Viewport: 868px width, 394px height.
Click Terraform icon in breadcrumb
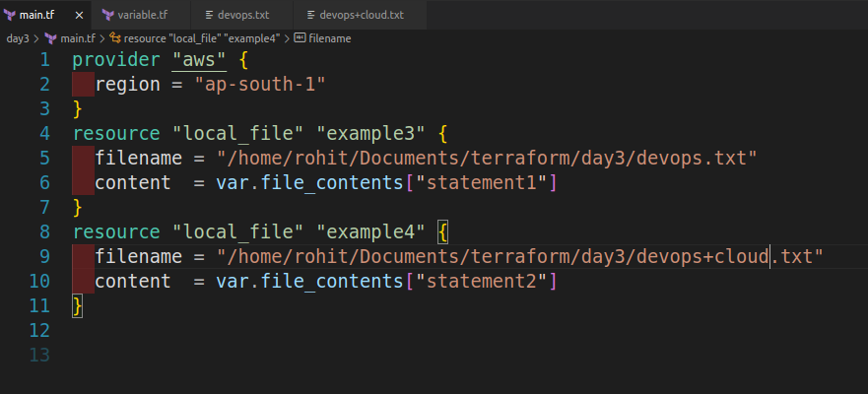[x=50, y=38]
